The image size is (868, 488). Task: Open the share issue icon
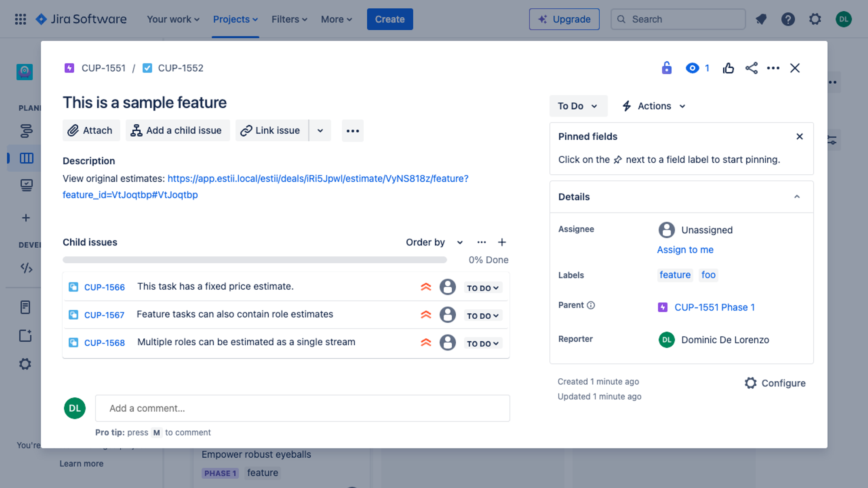[x=751, y=68]
